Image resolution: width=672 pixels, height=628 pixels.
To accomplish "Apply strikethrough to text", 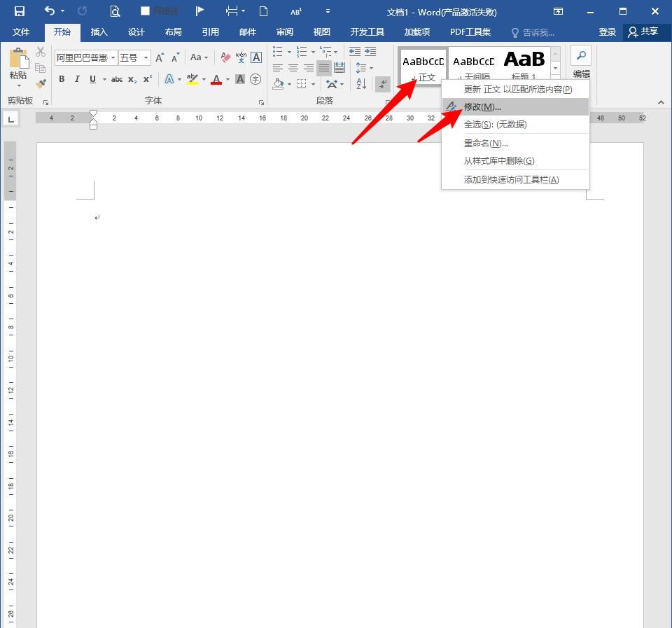I will coord(117,79).
